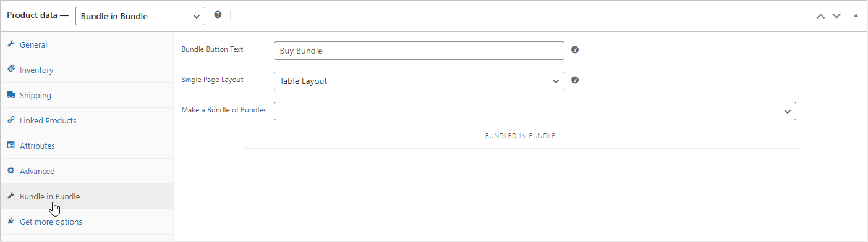Screen dimensions: 868x242
Task: Click help icon next to product type selector
Action: click(218, 15)
